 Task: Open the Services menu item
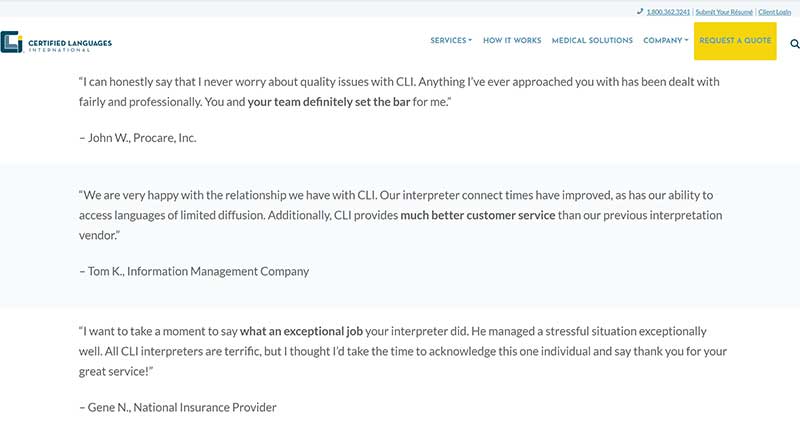pos(448,41)
